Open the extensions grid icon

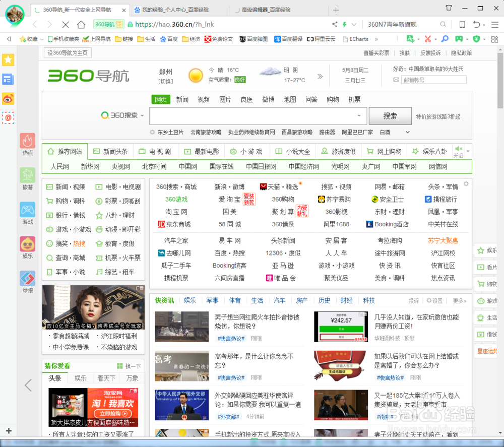(x=495, y=39)
